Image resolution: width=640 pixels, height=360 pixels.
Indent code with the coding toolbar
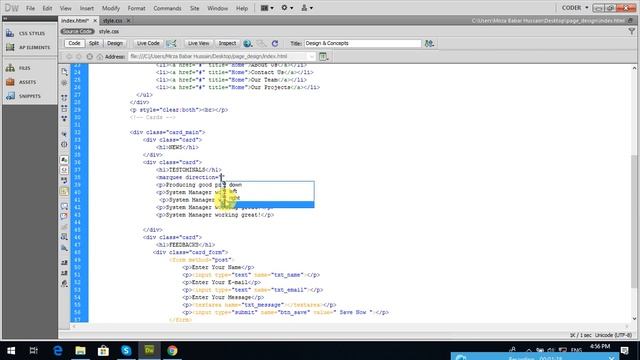(64, 262)
